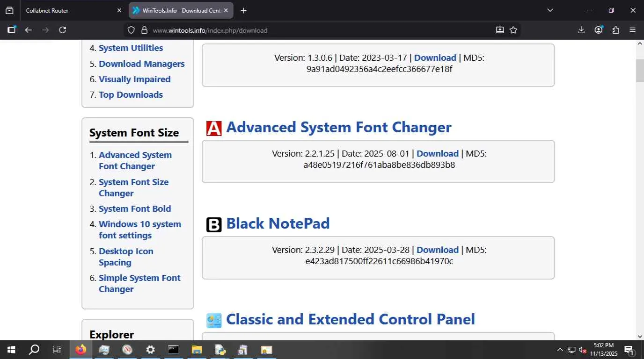Click the certificate icon on the taskbar

[x=266, y=350]
